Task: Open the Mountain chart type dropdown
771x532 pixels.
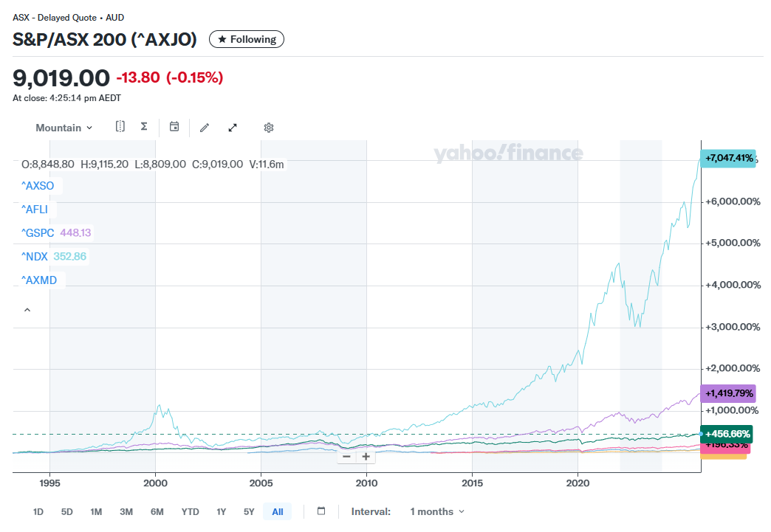Action: 64,128
